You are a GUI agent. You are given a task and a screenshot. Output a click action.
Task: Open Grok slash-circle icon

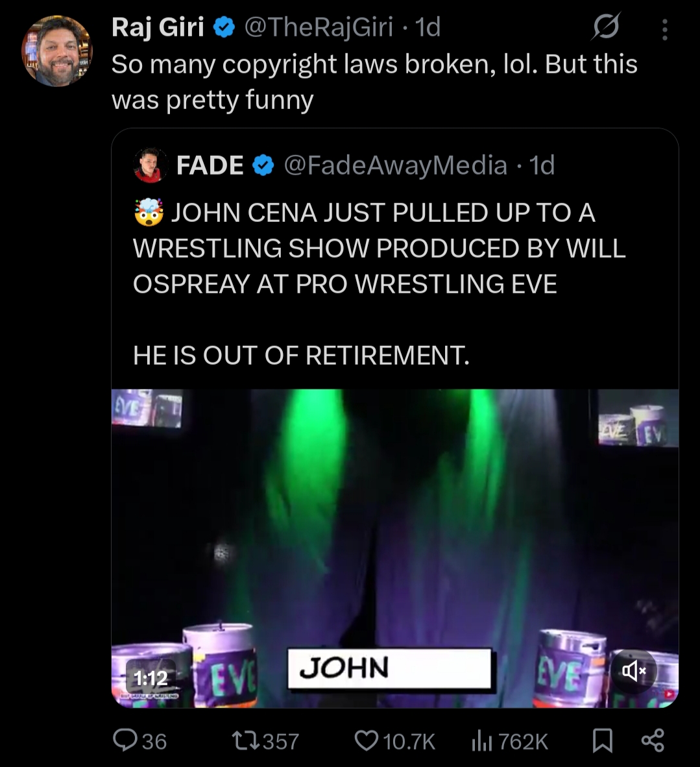(x=605, y=27)
